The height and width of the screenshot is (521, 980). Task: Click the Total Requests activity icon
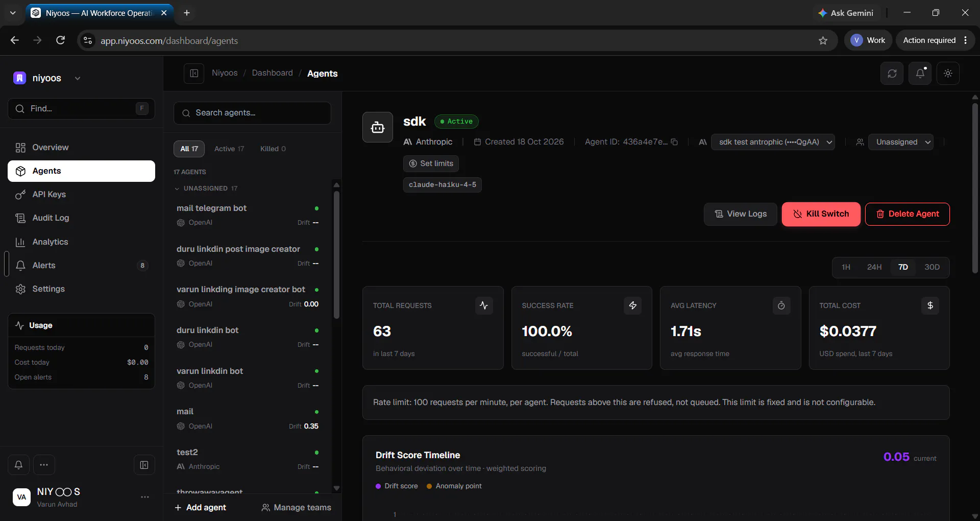click(484, 305)
